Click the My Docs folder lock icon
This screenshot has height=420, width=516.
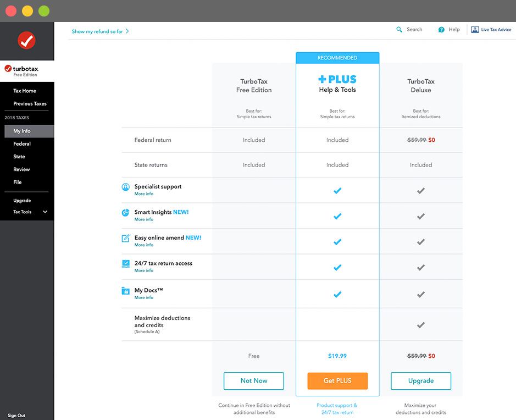pos(126,291)
